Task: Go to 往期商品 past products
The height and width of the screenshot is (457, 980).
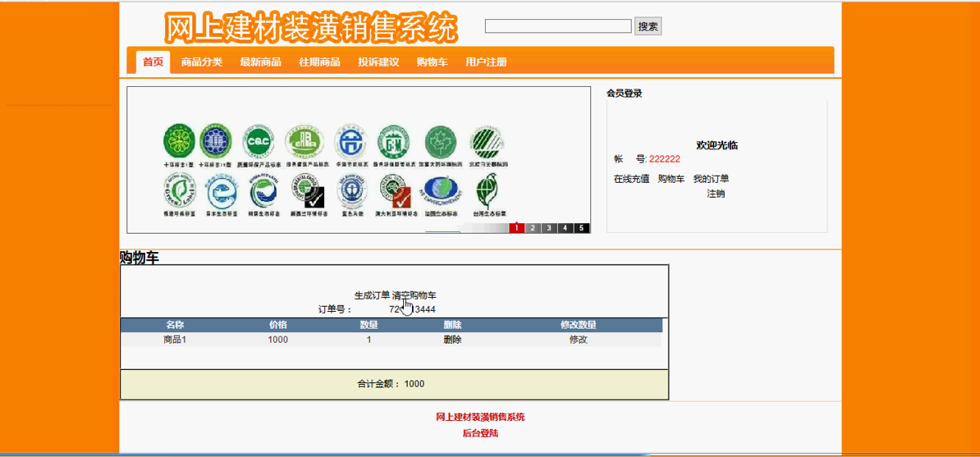Action: coord(319,62)
